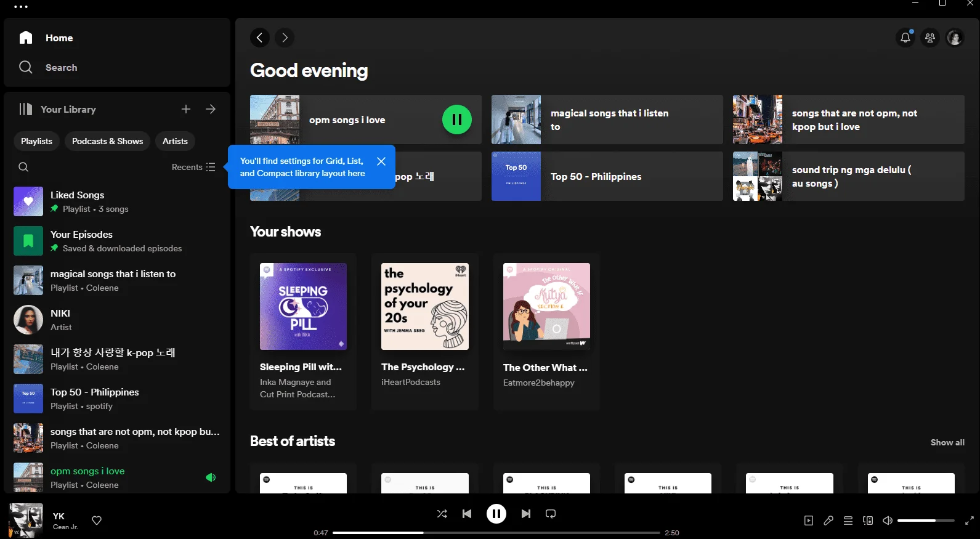The image size is (980, 539).
Task: Pause the current song
Action: tap(496, 514)
